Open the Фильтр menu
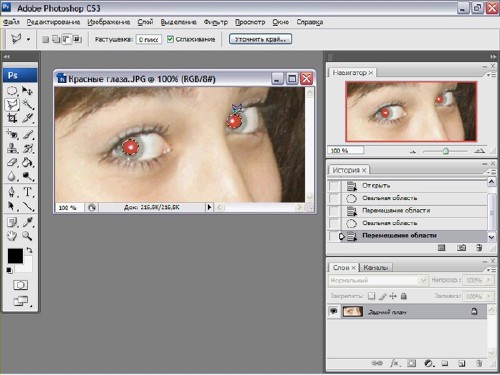This screenshot has width=500, height=375. pos(216,22)
